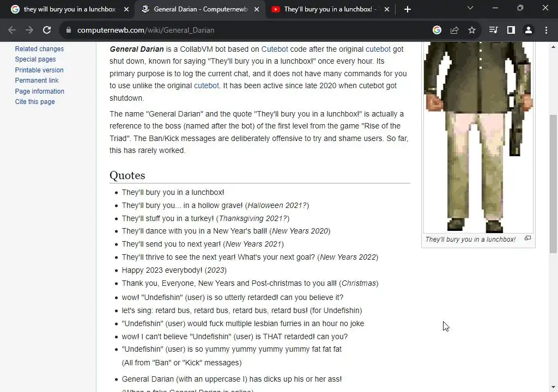The height and width of the screenshot is (392, 558).
Task: Click the 'Thank you, Everyone' Christmas quote
Action: pyautogui.click(x=250, y=284)
